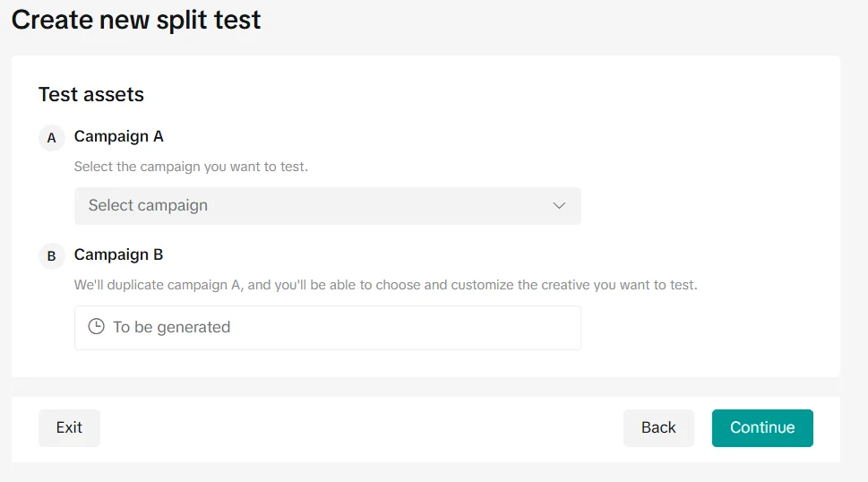Click the 'We'll duplicate campaign A' description
868x482 pixels.
(385, 285)
